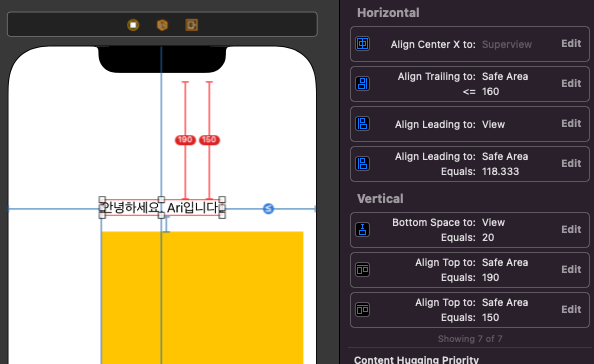Click the First Responder cube icon
The width and height of the screenshot is (594, 364).
coord(162,25)
